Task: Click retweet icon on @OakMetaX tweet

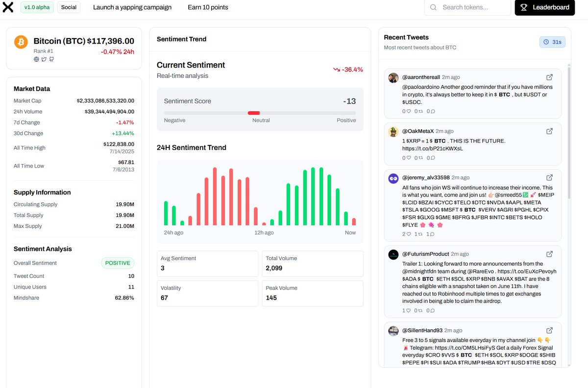Action: pyautogui.click(x=421, y=158)
